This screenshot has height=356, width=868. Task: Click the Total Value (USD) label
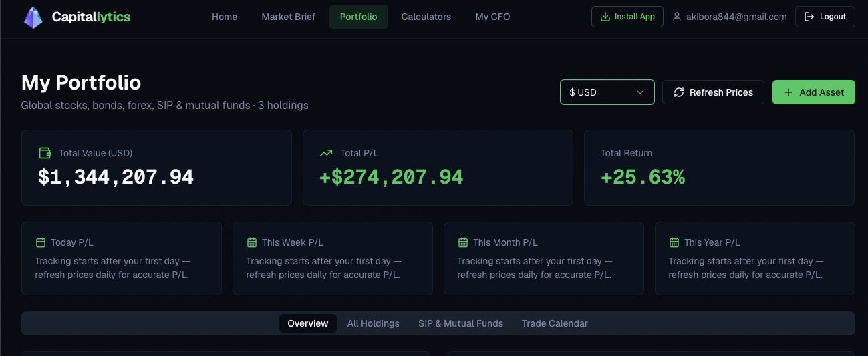point(96,153)
